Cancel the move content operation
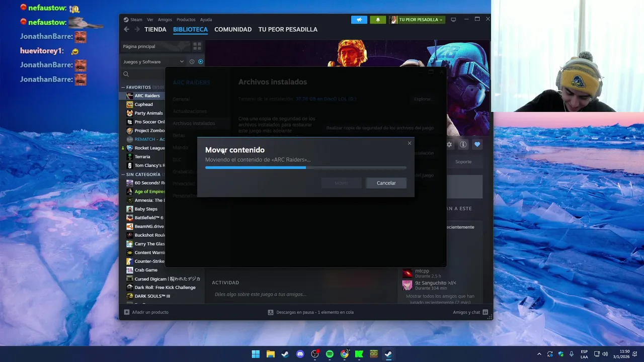Viewport: 644px width, 362px height. click(x=386, y=183)
